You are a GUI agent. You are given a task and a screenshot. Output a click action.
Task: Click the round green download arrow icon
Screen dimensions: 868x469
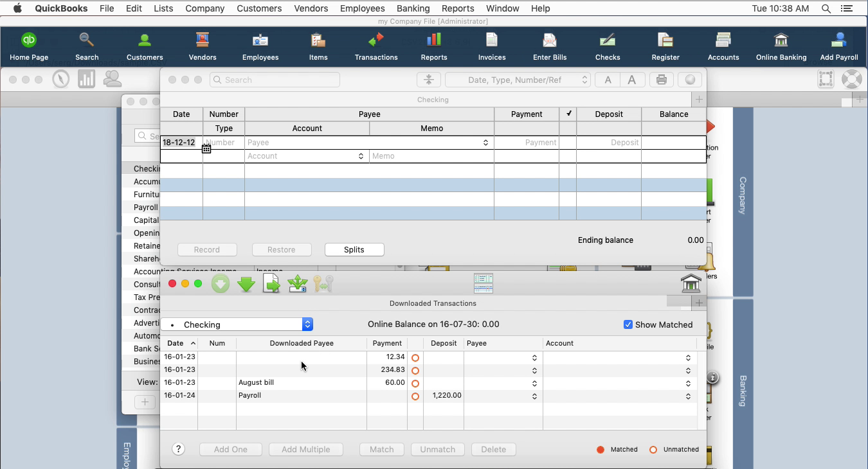coord(221,283)
